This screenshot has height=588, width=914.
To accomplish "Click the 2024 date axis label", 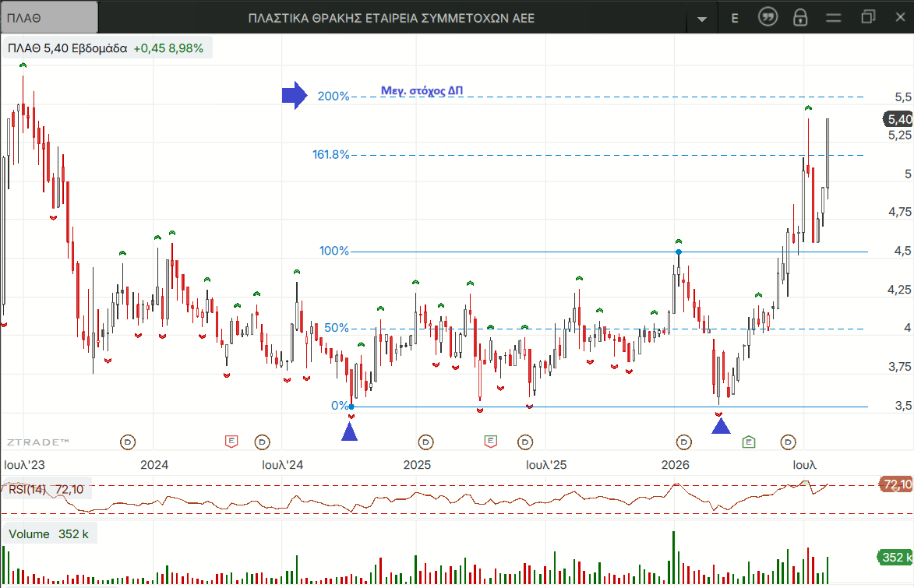I will pos(154,464).
